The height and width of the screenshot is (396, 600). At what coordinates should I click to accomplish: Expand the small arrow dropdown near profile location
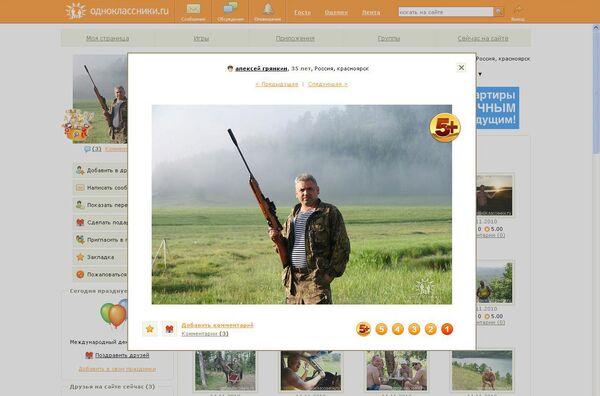pyautogui.click(x=480, y=74)
